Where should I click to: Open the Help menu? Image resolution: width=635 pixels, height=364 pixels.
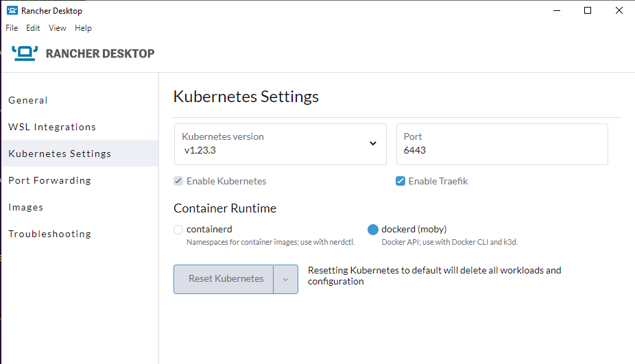tap(83, 28)
